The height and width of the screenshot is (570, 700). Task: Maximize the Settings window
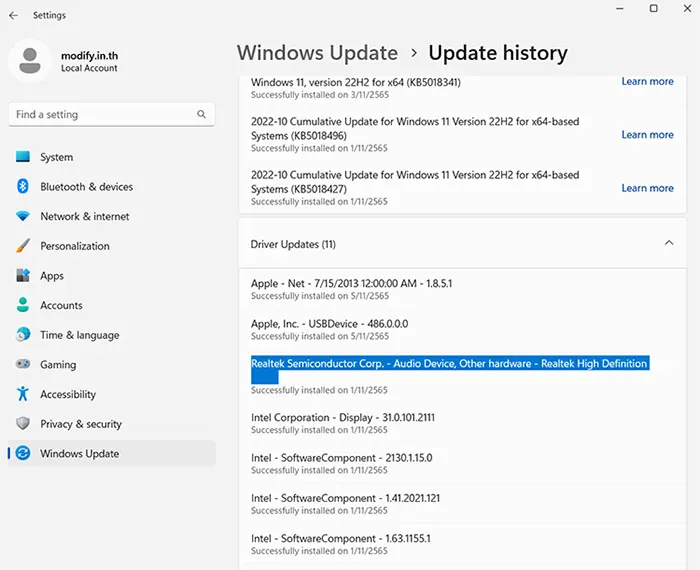pos(654,8)
